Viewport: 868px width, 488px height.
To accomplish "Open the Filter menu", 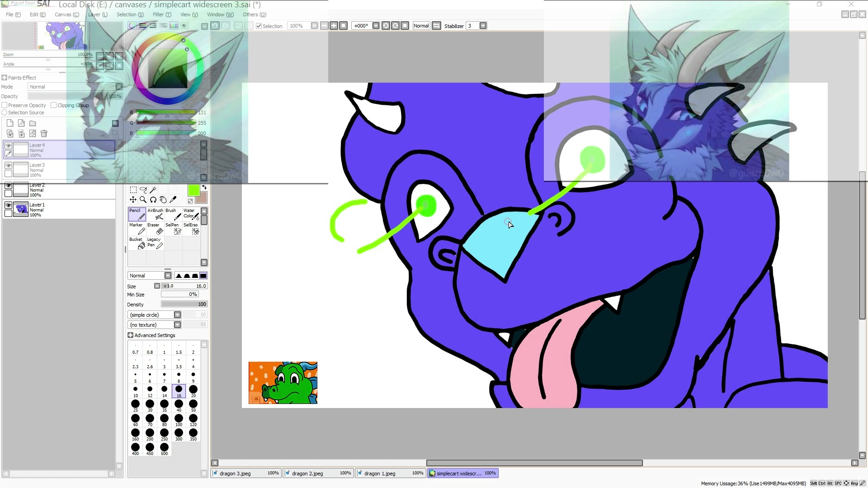I will [162, 14].
